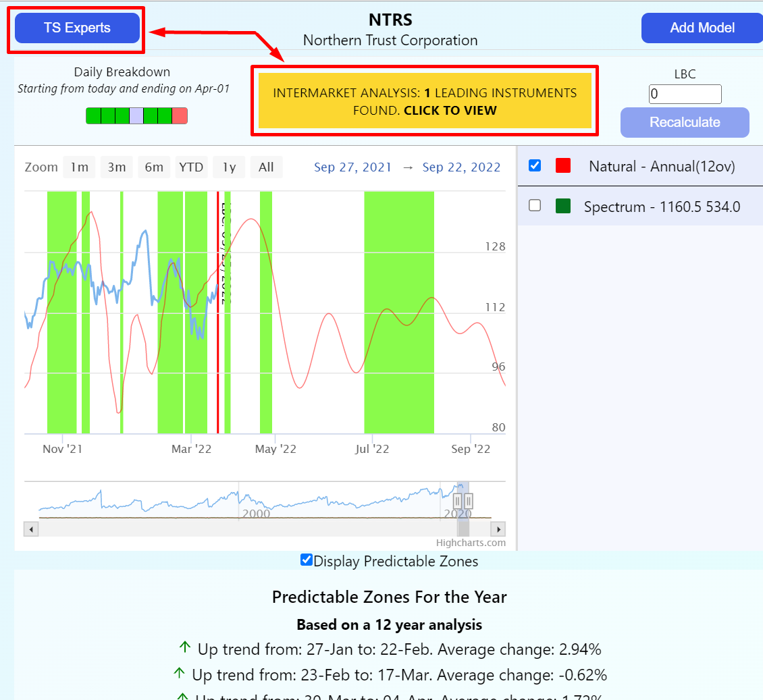Click the red Natural model color swatch
The height and width of the screenshot is (700, 763).
click(563, 165)
